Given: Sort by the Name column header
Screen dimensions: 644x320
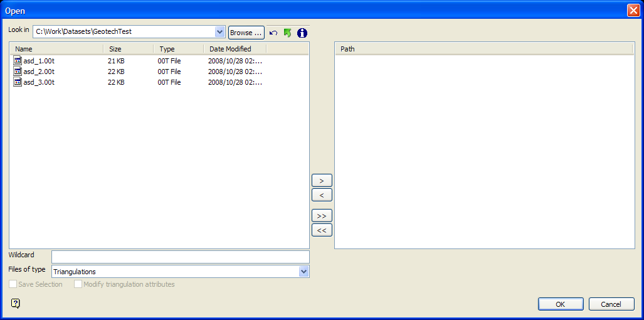Looking at the screenshot, I should (x=56, y=49).
